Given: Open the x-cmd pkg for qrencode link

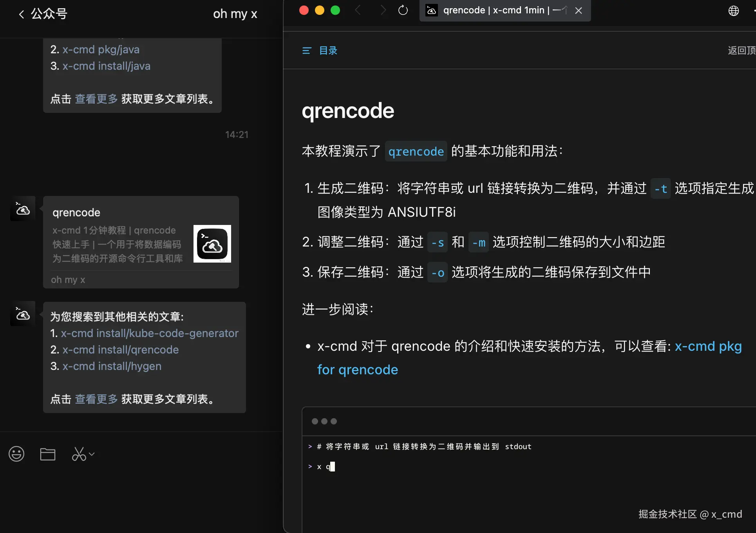Looking at the screenshot, I should point(708,346).
